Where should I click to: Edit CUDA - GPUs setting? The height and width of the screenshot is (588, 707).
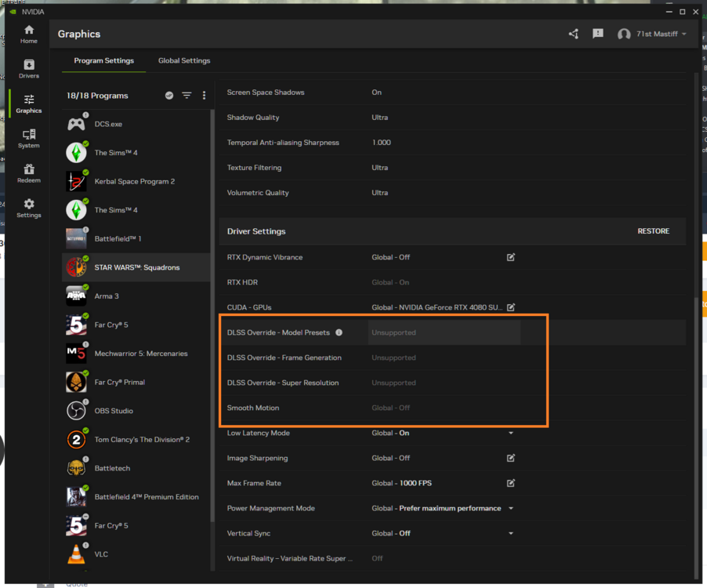pyautogui.click(x=510, y=307)
